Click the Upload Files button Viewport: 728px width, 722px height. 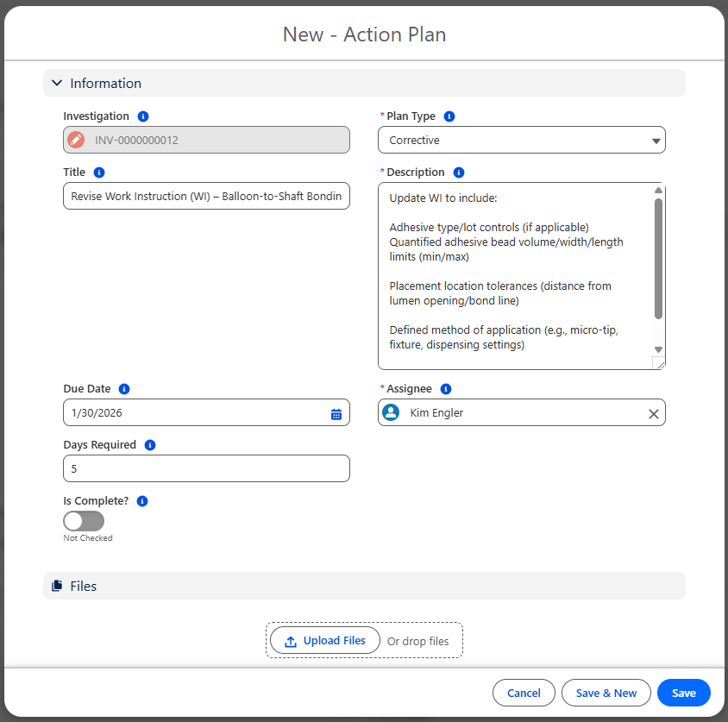click(325, 641)
